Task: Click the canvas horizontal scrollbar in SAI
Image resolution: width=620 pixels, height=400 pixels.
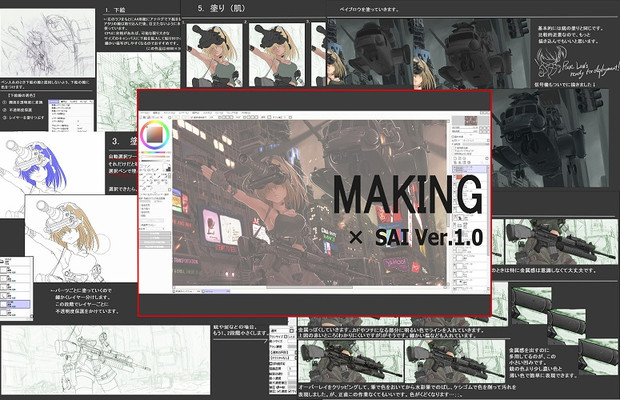Action: [310, 287]
